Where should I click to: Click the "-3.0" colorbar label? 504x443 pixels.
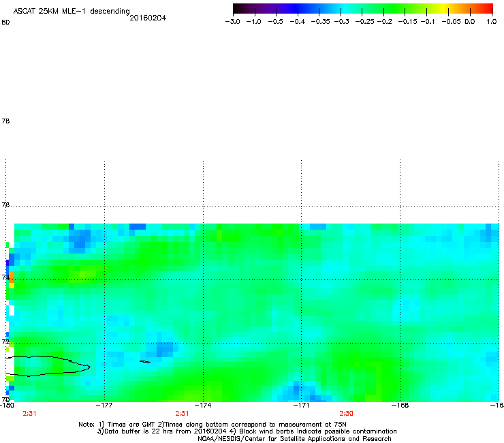point(232,22)
